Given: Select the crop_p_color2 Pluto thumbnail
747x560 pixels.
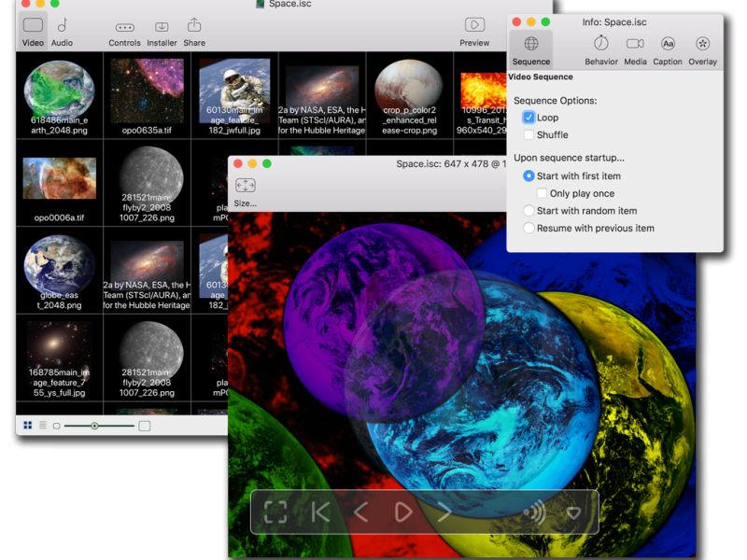Looking at the screenshot, I should (x=409, y=95).
